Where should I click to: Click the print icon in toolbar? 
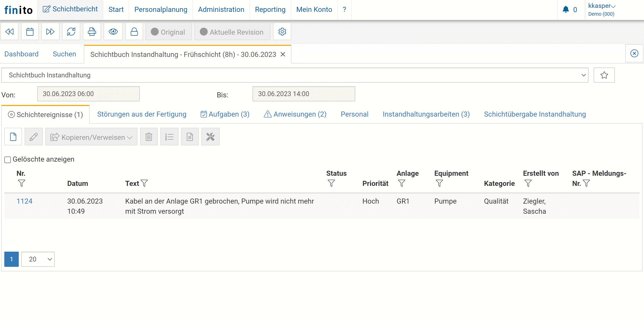point(92,32)
